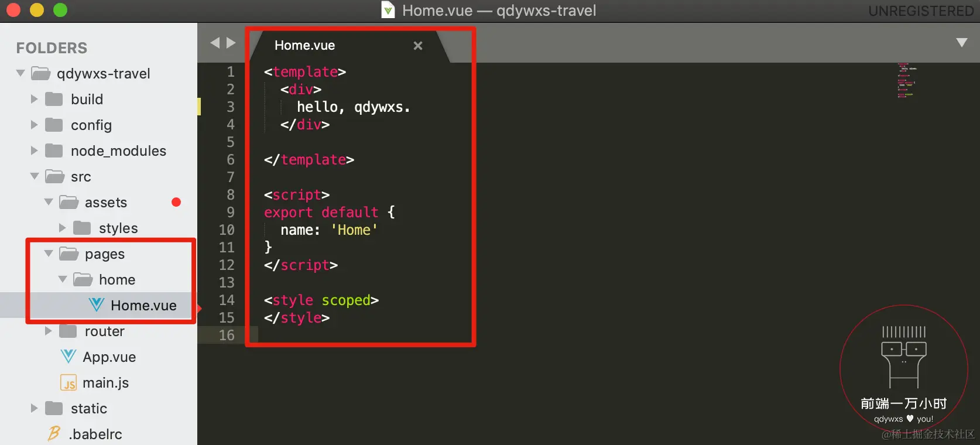Click the JS icon beside main.js
The image size is (980, 445).
[68, 383]
